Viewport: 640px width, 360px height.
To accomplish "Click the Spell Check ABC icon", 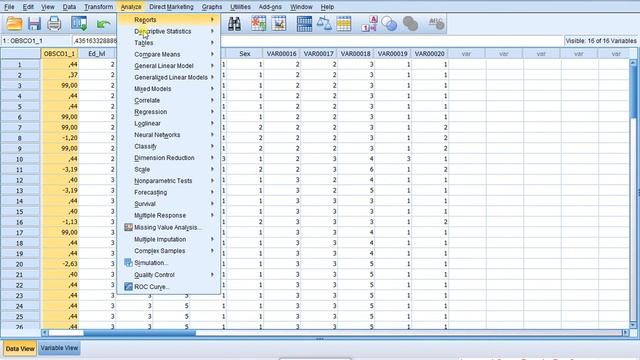I will [436, 24].
